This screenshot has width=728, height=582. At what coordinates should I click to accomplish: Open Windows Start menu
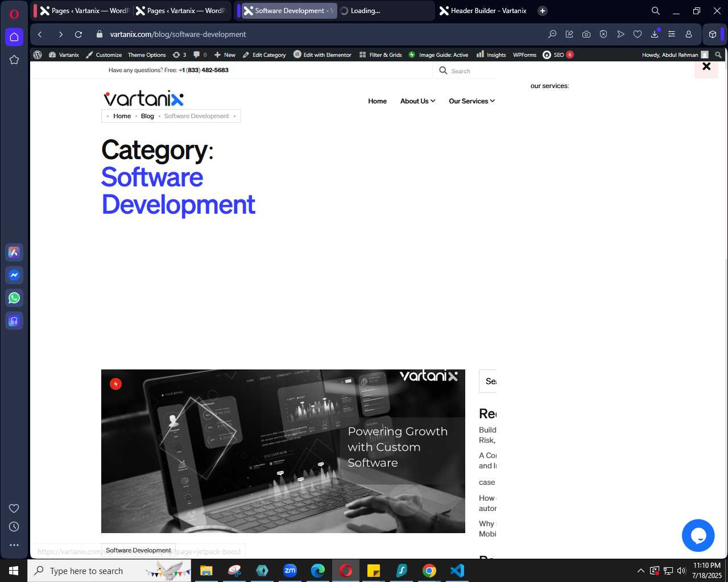(14, 571)
